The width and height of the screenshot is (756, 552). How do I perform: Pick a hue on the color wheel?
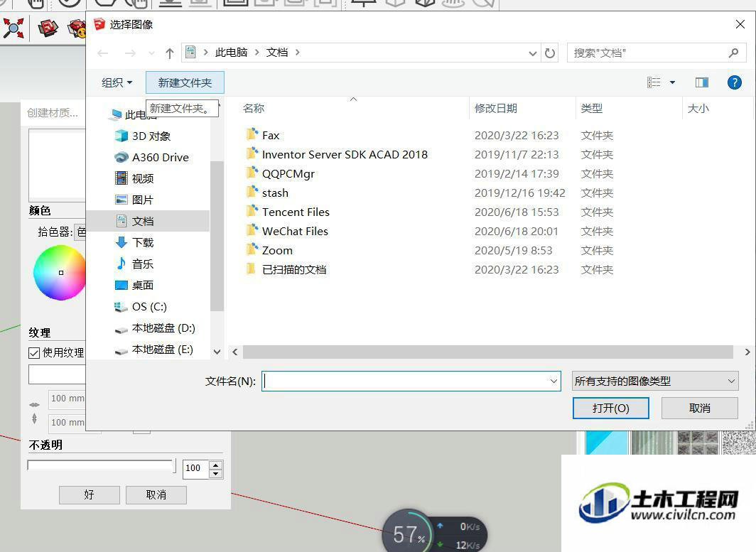59,273
